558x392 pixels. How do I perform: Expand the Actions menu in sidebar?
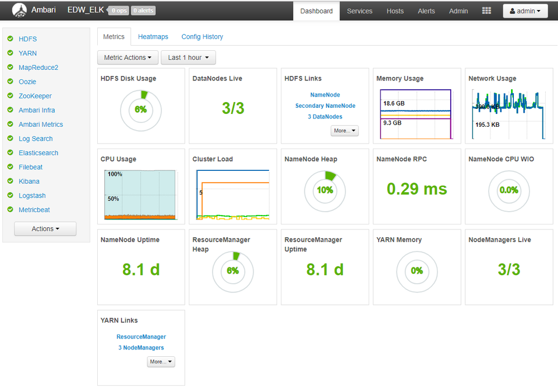[45, 229]
